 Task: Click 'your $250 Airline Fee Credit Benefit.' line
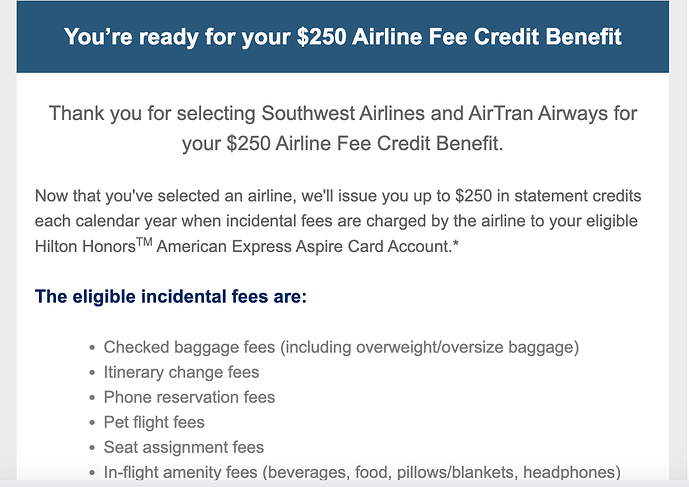coord(343,144)
